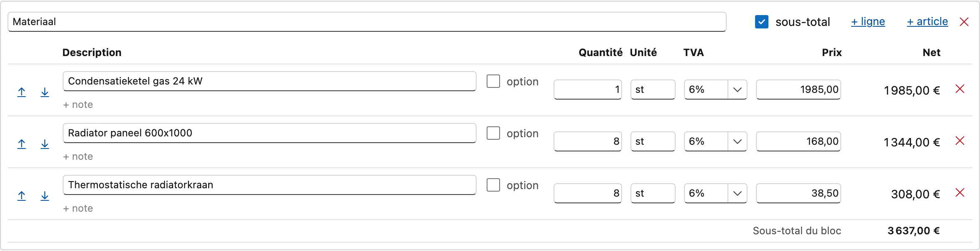Move Radiator paneel row down

click(x=45, y=144)
